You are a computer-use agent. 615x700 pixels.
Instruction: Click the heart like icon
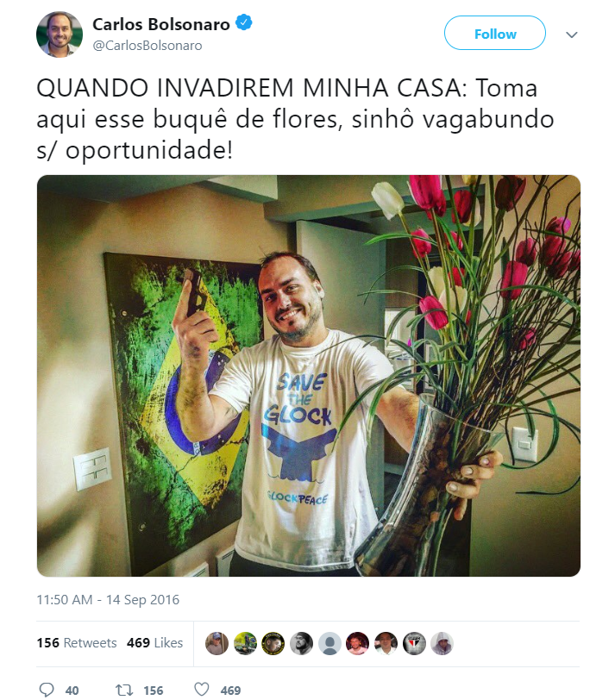pos(202,690)
